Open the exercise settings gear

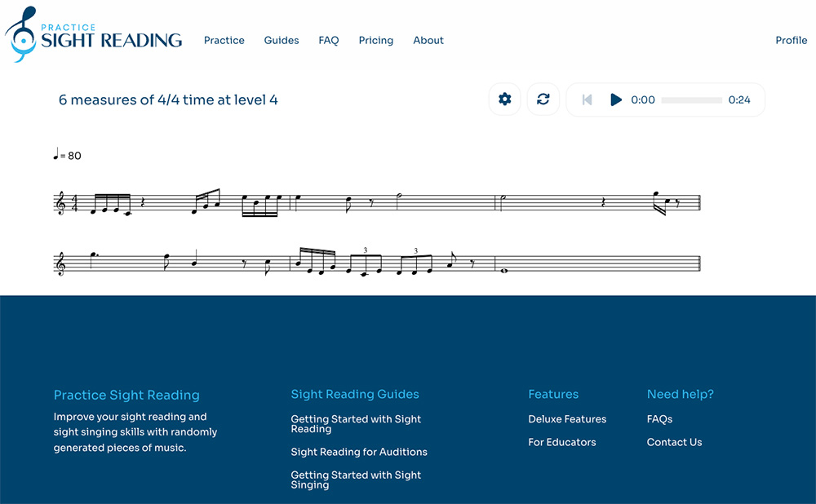click(504, 99)
